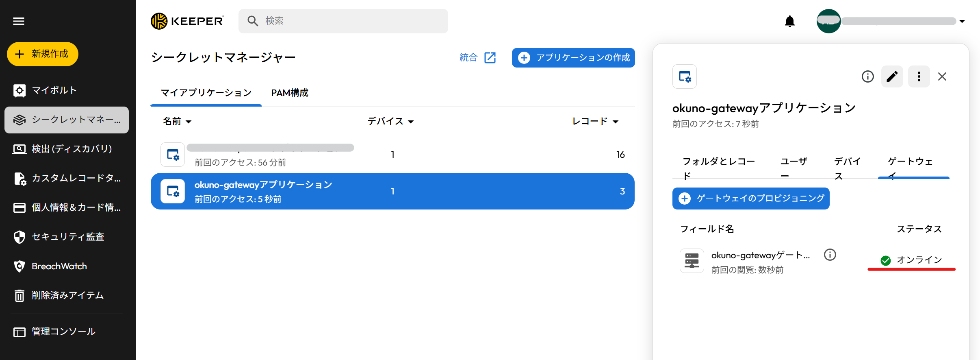Viewport: 980px width, 360px height.
Task: Click the application info icon
Action: (867, 76)
